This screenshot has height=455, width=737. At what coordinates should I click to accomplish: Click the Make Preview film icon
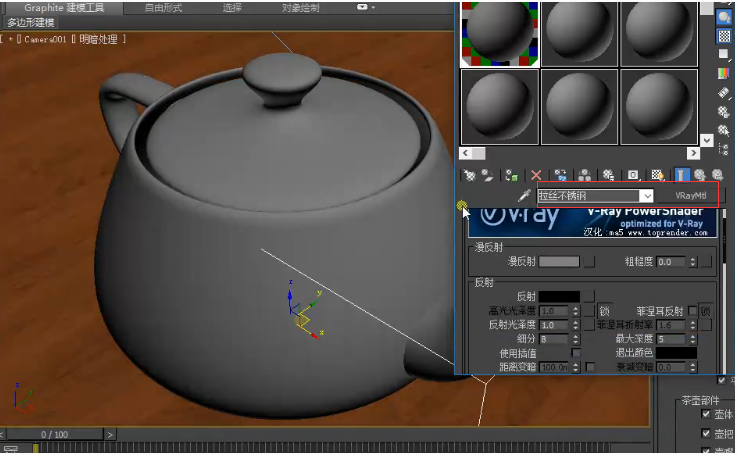coord(724,93)
